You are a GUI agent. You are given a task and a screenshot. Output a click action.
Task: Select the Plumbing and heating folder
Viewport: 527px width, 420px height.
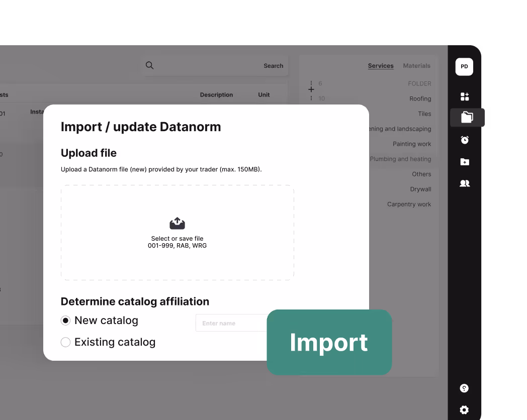coord(400,159)
